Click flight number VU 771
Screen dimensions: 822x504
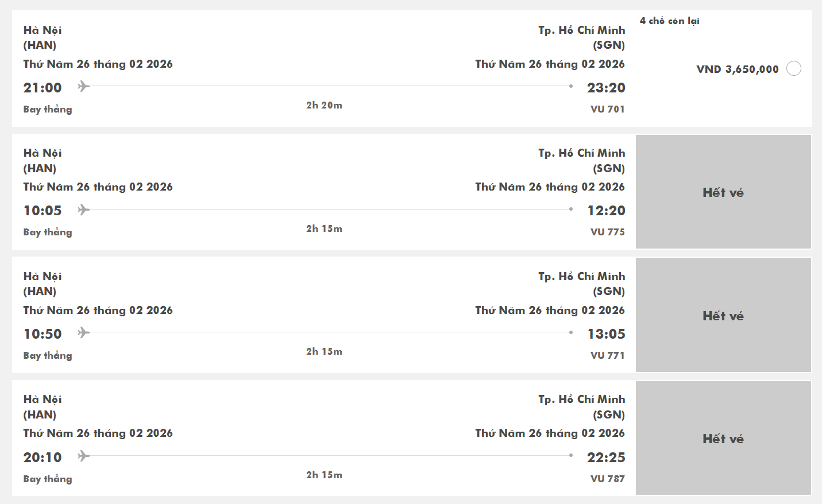pyautogui.click(x=607, y=355)
